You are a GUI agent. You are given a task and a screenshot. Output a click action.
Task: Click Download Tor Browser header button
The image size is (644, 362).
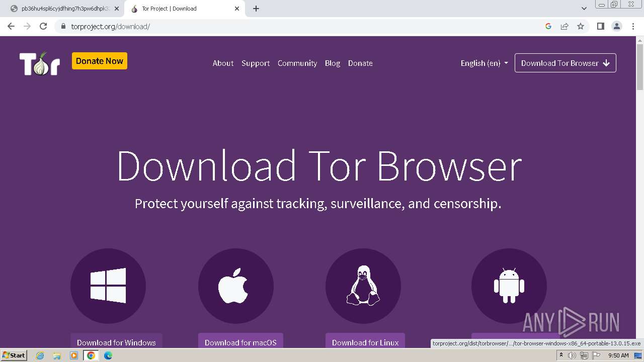[566, 63]
